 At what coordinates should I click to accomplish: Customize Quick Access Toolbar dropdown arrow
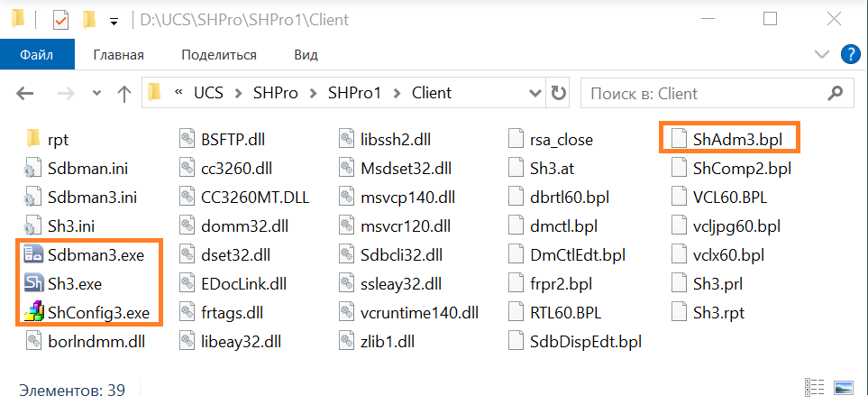(113, 20)
